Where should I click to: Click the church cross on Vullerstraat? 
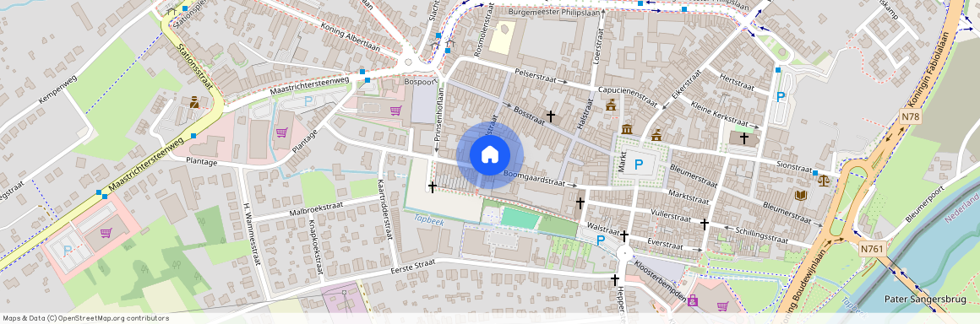click(x=705, y=224)
